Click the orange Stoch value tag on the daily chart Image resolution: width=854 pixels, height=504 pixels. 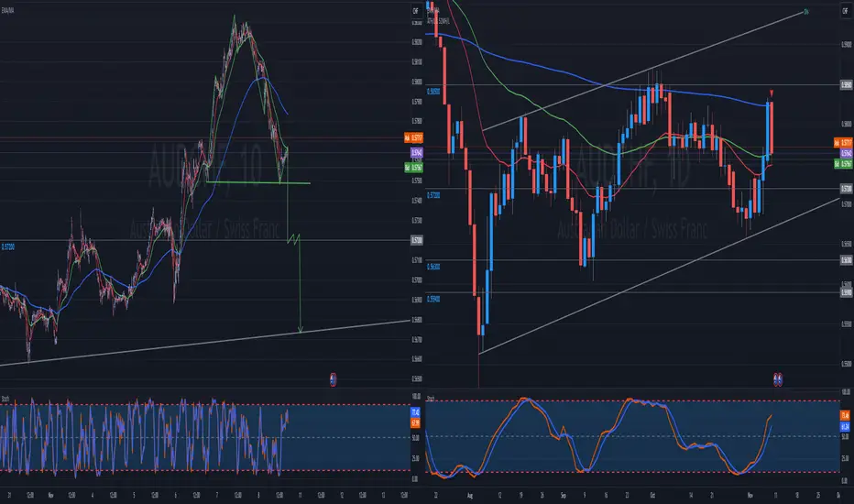pyautogui.click(x=845, y=415)
